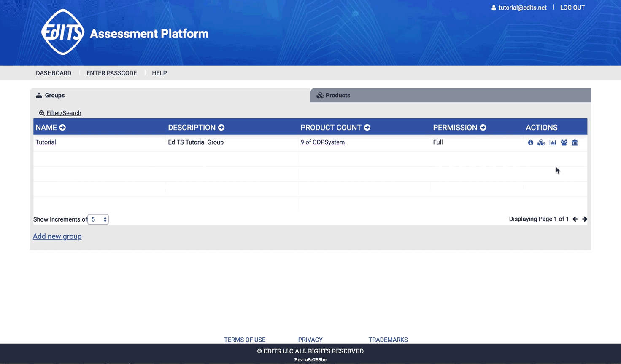Open Terms of Use in the footer
Viewport: 621px width, 364px height.
245,340
